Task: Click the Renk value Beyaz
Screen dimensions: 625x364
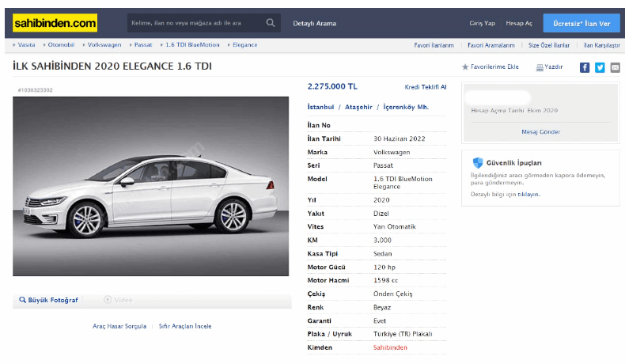Action: pyautogui.click(x=382, y=307)
